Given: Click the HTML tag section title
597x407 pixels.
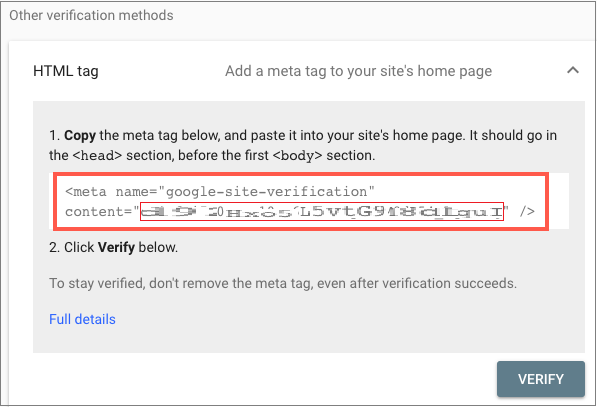Looking at the screenshot, I should [x=66, y=71].
